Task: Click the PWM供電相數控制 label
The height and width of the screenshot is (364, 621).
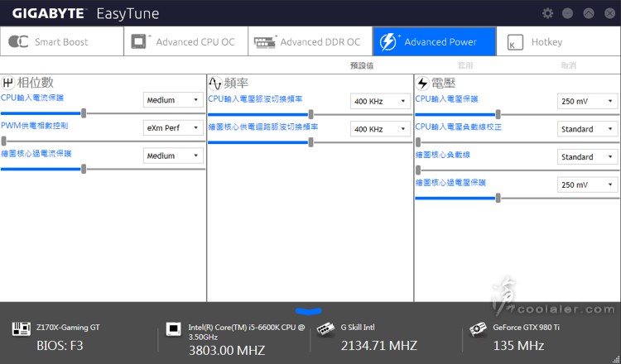Action: [35, 126]
